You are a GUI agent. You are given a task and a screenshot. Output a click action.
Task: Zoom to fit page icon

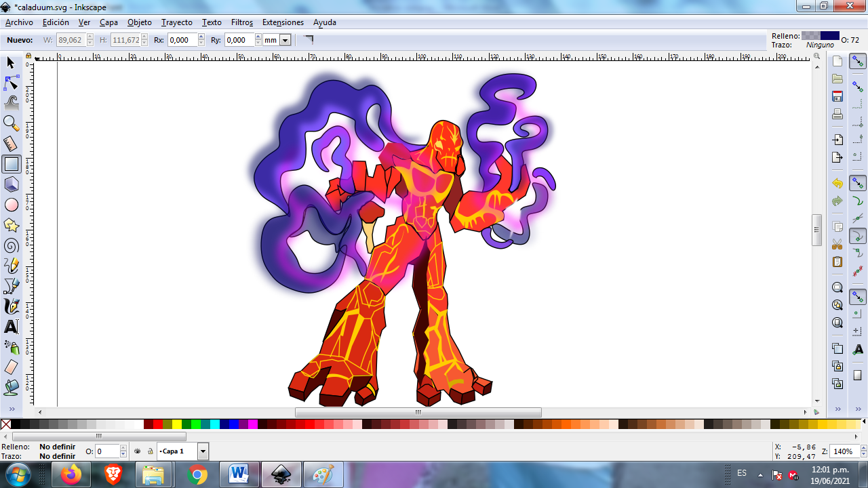pos(837,323)
